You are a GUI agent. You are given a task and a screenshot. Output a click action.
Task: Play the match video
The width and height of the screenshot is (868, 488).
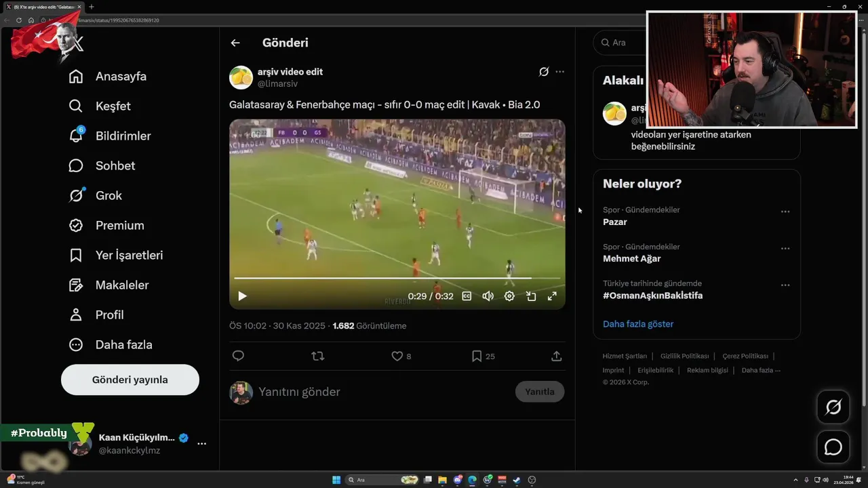point(242,296)
